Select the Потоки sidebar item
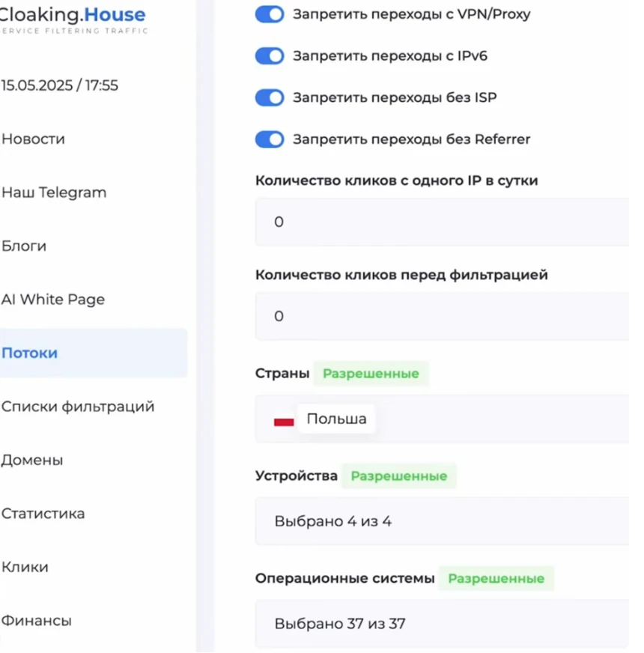 30,353
